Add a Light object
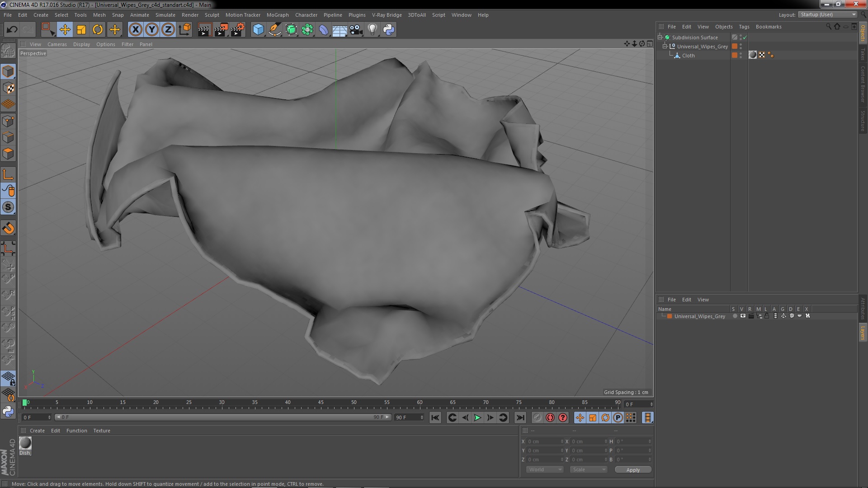This screenshot has width=868, height=488. pos(373,30)
